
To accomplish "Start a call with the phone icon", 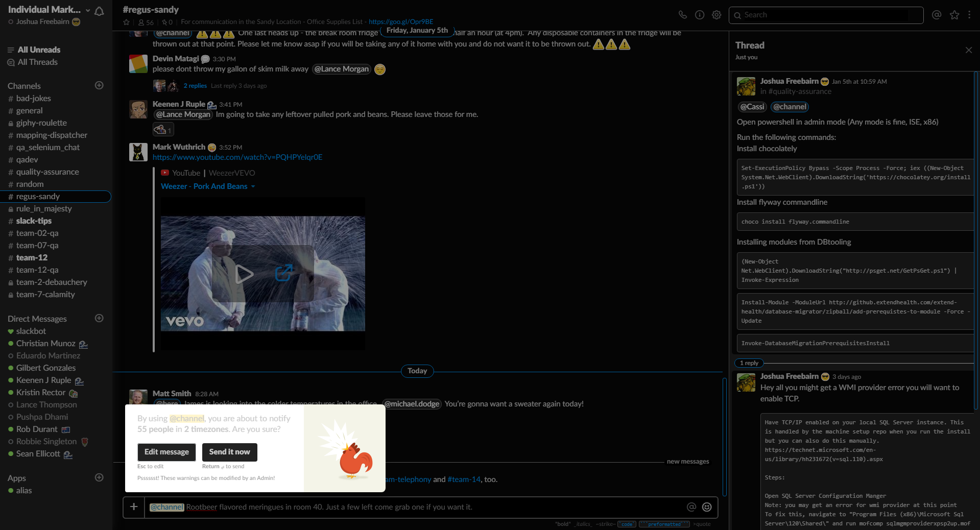I will coord(682,15).
